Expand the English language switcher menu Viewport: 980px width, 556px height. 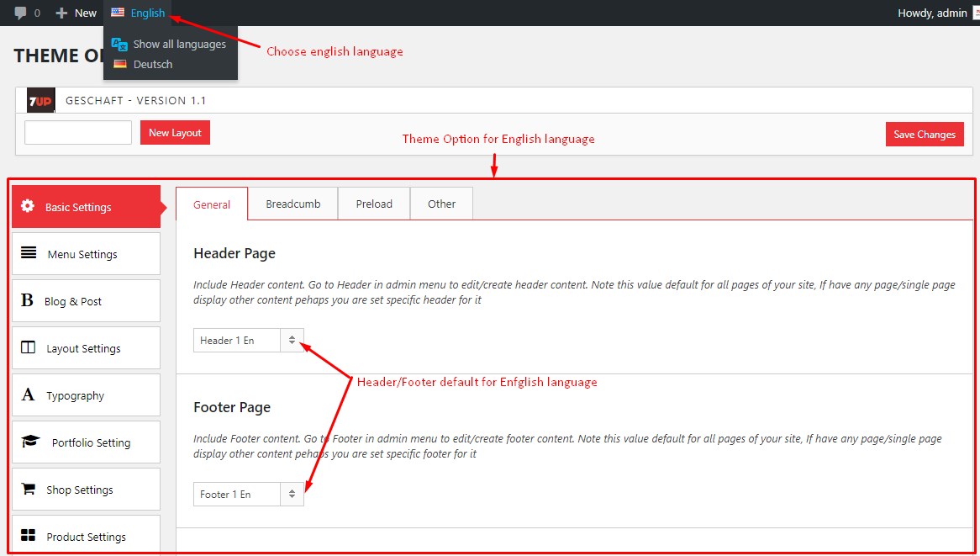point(139,13)
